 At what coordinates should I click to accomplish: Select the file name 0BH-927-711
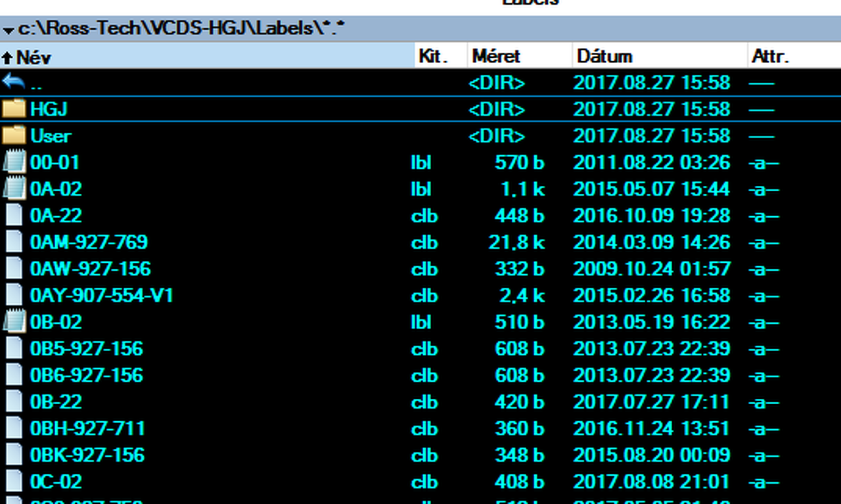87,428
